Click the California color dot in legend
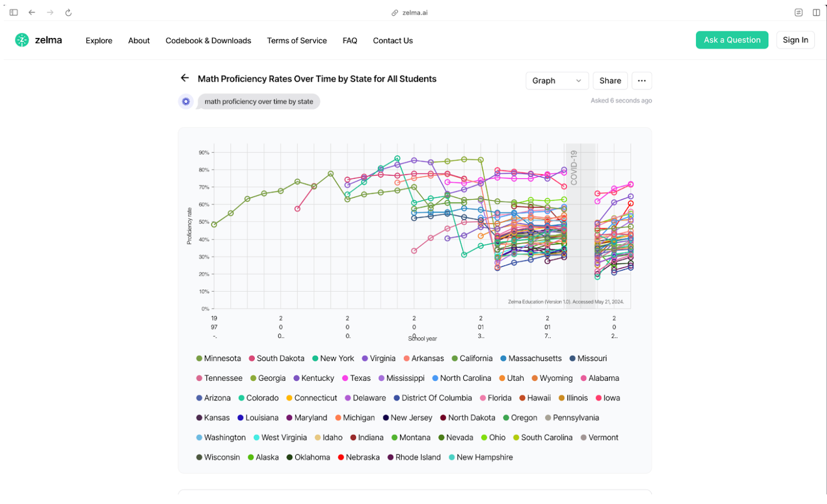 pyautogui.click(x=455, y=359)
